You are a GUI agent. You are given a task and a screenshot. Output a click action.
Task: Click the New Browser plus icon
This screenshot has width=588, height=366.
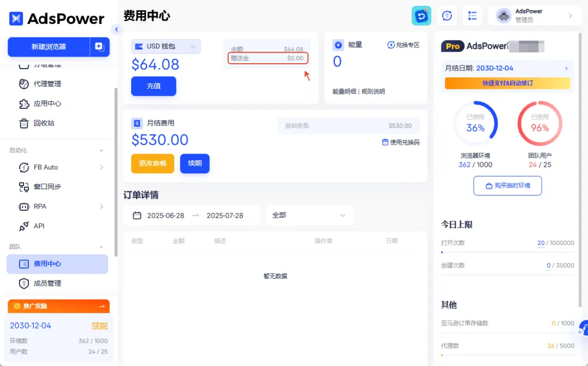100,46
